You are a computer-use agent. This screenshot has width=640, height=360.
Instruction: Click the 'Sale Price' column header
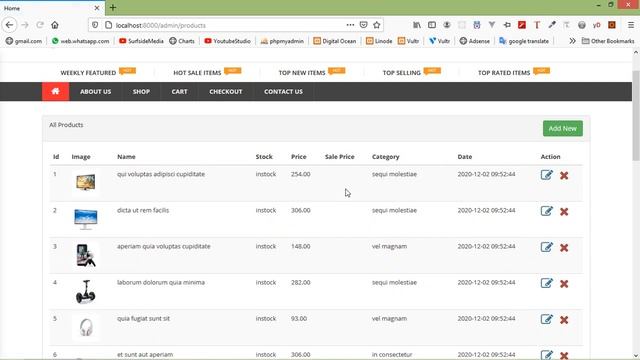point(340,157)
